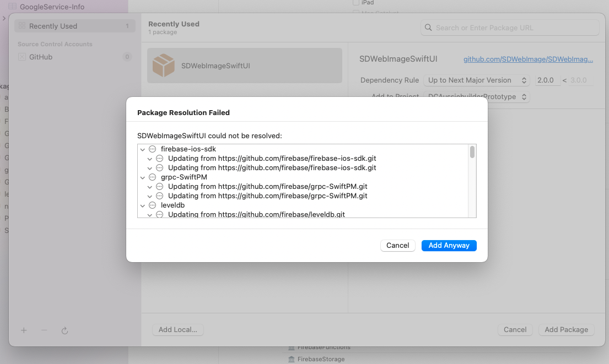Screen dimensions: 609x364
Task: Collapse the leveldb tree row
Action: pos(143,205)
